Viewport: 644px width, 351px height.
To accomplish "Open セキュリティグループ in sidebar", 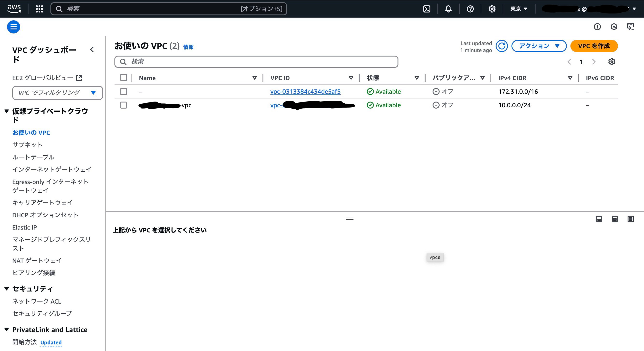I will (x=42, y=313).
